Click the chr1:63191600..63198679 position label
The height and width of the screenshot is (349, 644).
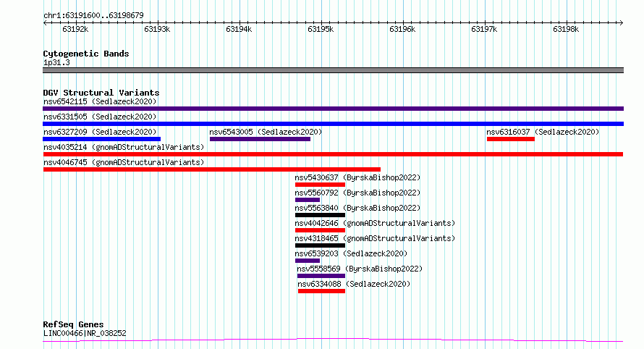[x=93, y=16]
